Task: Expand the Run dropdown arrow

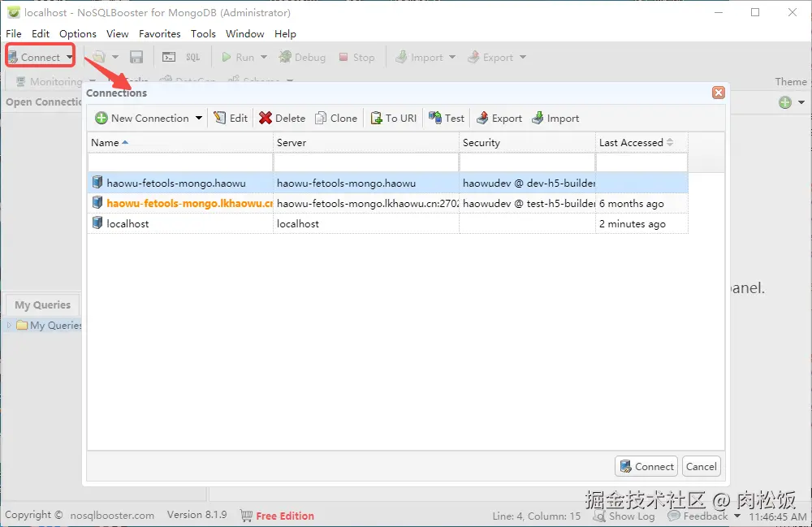Action: coord(264,57)
